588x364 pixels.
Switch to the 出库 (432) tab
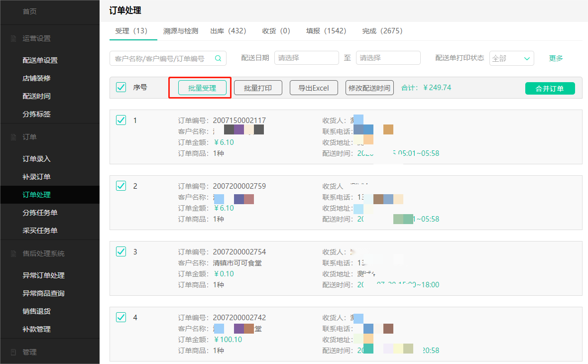coord(228,31)
